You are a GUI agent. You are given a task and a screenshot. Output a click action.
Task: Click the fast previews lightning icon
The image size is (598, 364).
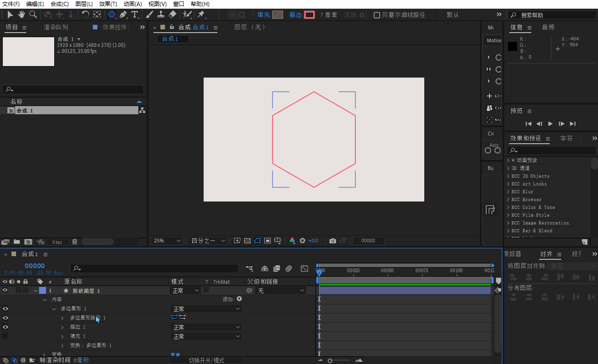pyautogui.click(x=237, y=241)
